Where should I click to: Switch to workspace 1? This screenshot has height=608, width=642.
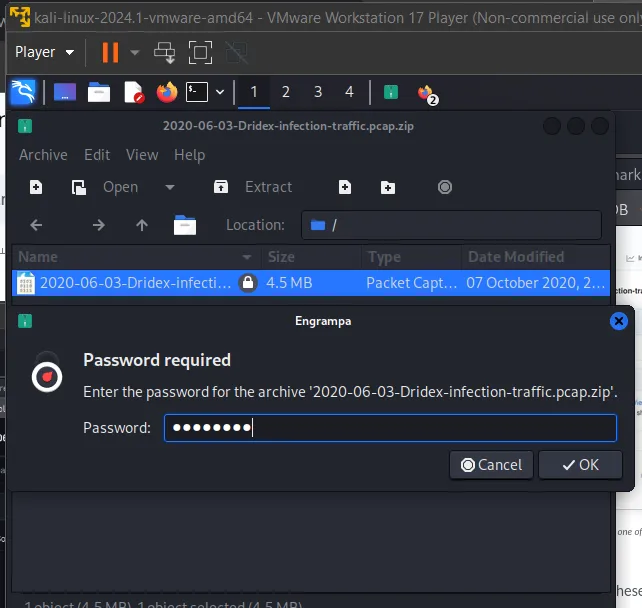(x=254, y=92)
